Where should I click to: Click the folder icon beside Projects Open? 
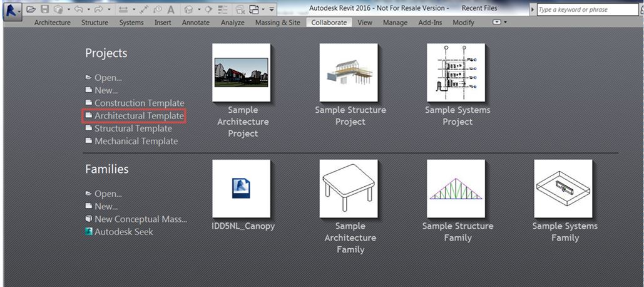pos(88,77)
